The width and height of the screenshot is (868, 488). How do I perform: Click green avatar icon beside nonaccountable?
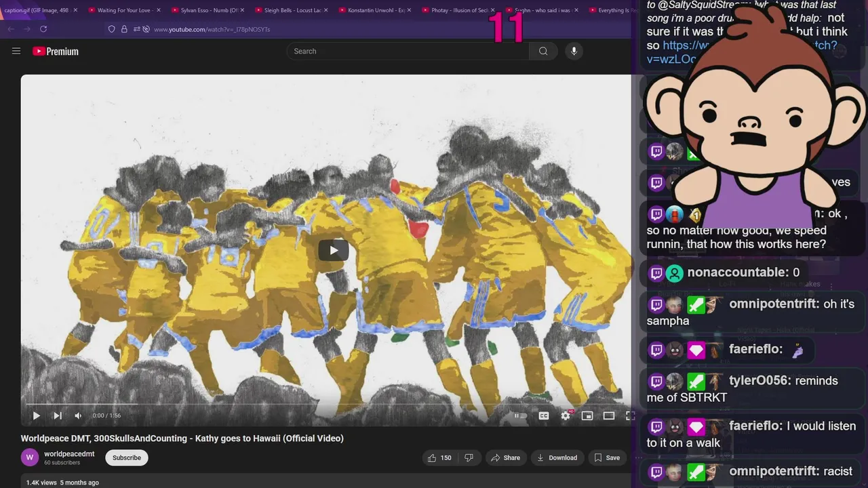[x=674, y=273]
